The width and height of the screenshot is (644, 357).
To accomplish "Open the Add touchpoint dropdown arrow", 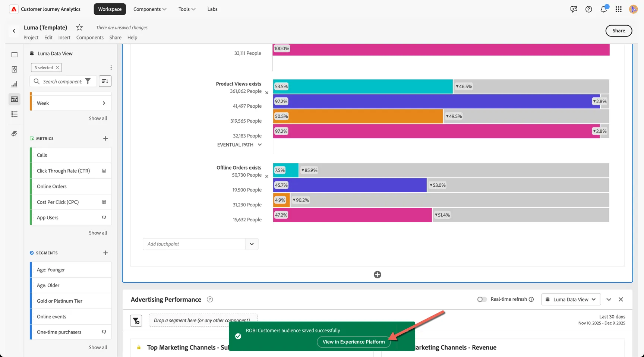I will pyautogui.click(x=252, y=244).
